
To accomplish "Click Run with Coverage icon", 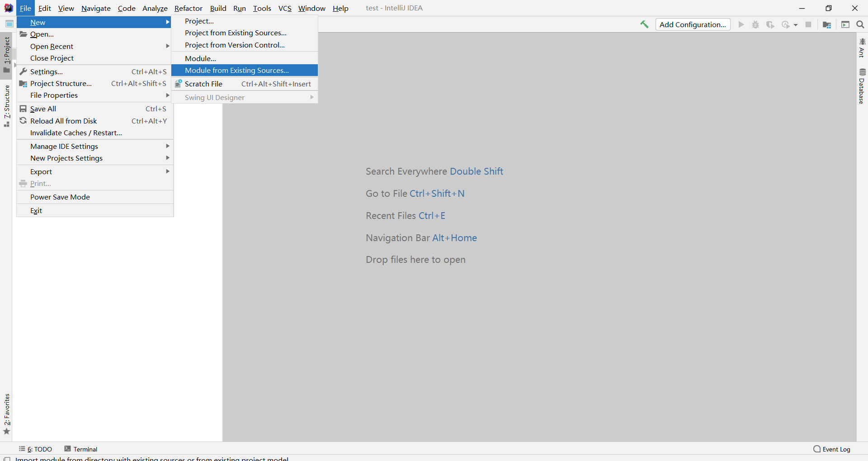I will [770, 24].
